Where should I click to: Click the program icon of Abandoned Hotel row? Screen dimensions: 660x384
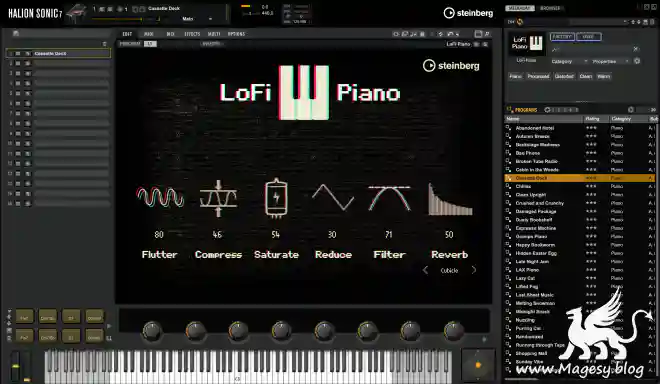[508, 128]
